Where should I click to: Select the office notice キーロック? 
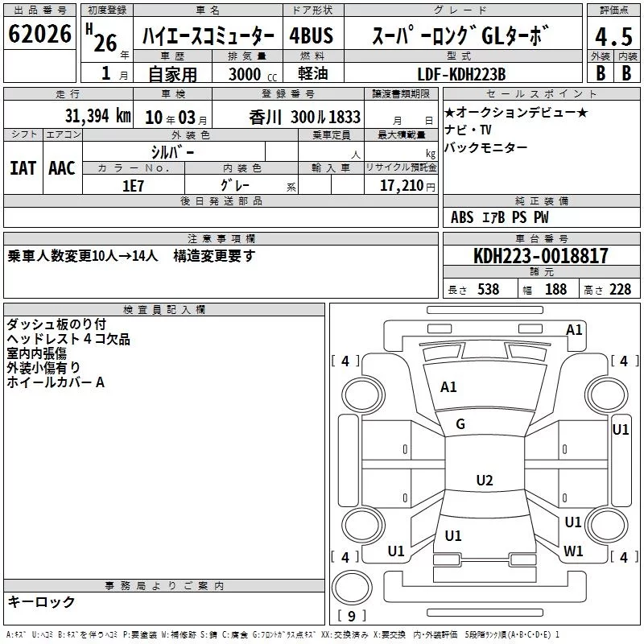pyautogui.click(x=42, y=602)
